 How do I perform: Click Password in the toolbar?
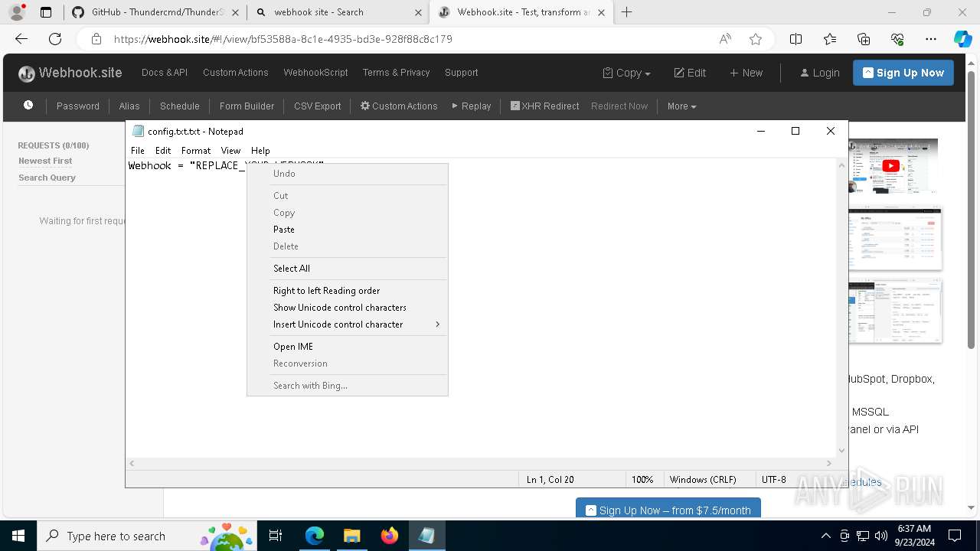tap(78, 106)
